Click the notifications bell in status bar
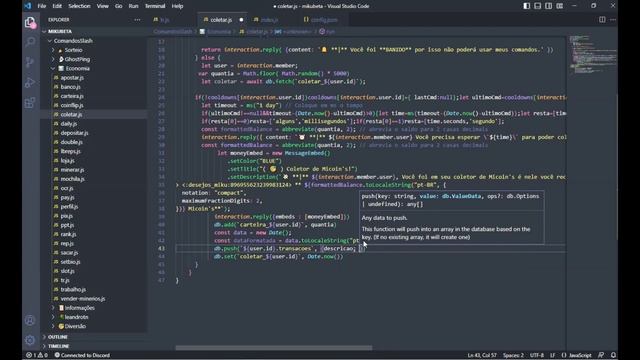 [x=613, y=355]
